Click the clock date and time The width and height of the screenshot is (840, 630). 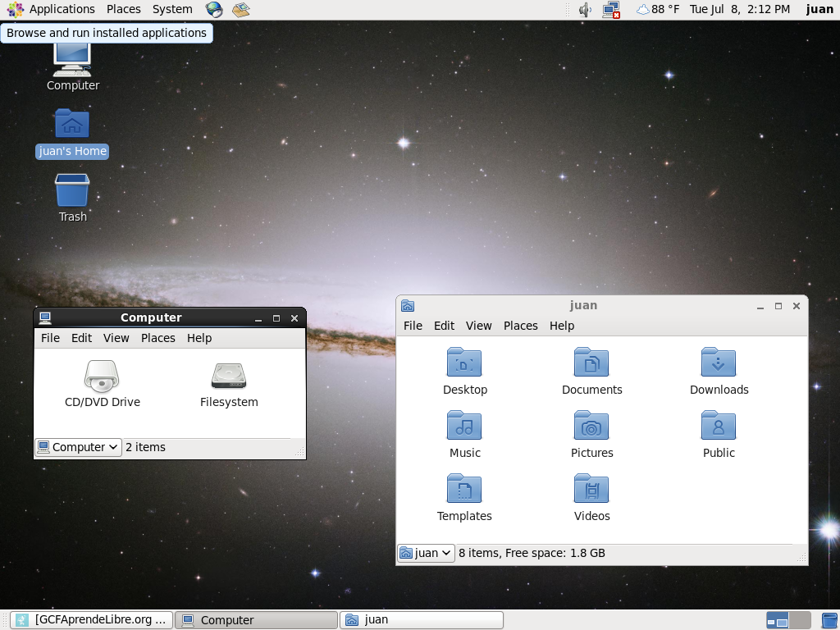pyautogui.click(x=739, y=9)
